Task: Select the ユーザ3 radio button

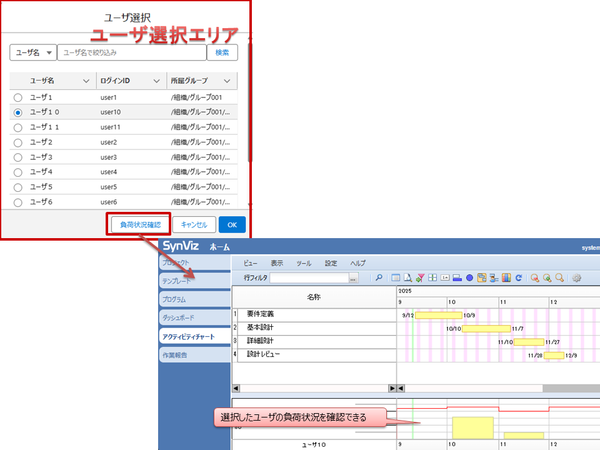Action: coord(18,157)
